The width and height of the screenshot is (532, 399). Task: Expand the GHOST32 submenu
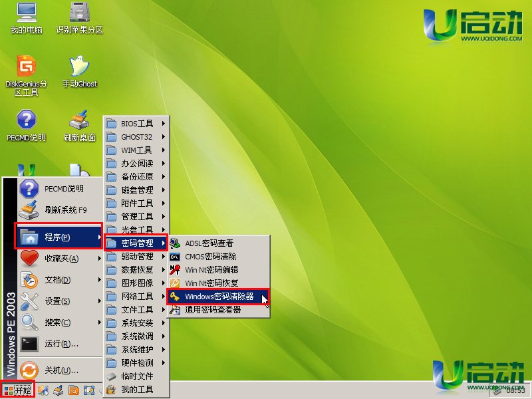pos(136,137)
